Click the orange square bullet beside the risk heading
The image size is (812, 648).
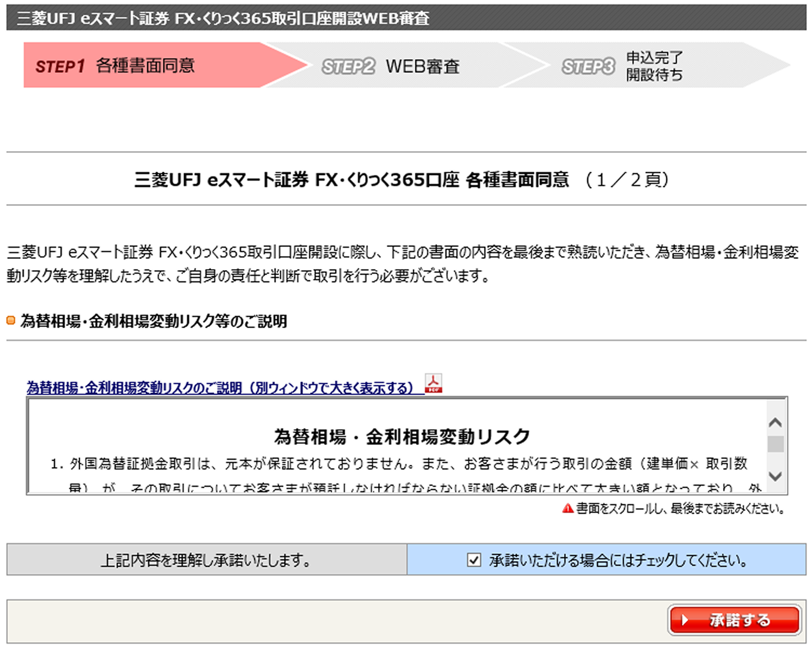coord(10,320)
